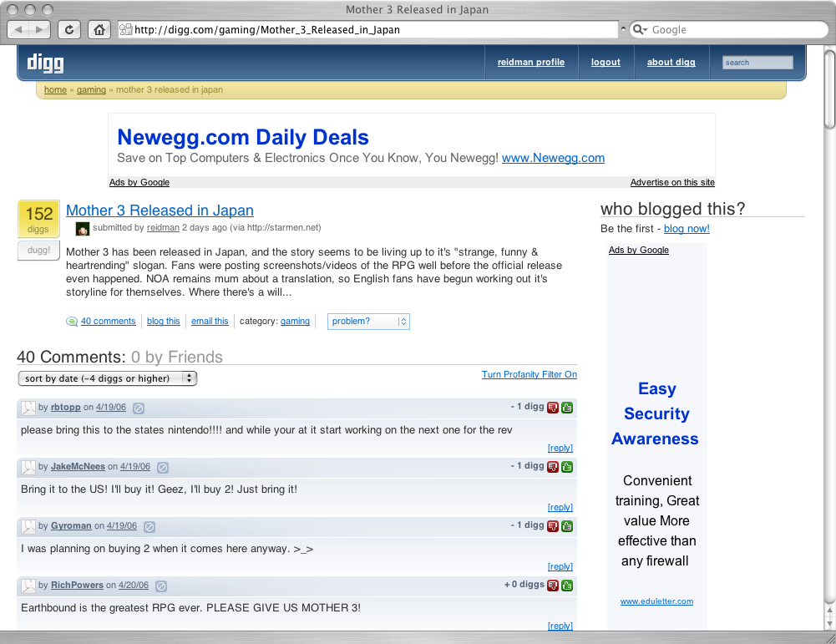Open the address bar history arrow
This screenshot has height=644, width=836.
[623, 29]
